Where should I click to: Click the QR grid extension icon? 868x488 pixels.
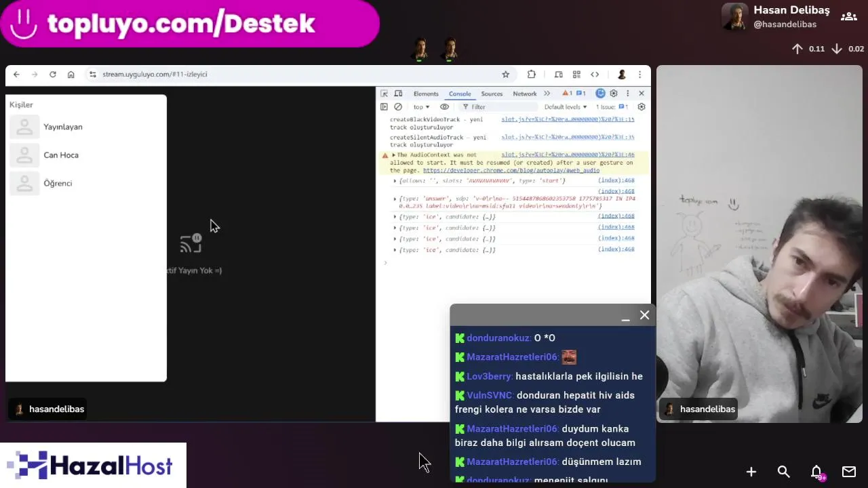[x=576, y=75]
